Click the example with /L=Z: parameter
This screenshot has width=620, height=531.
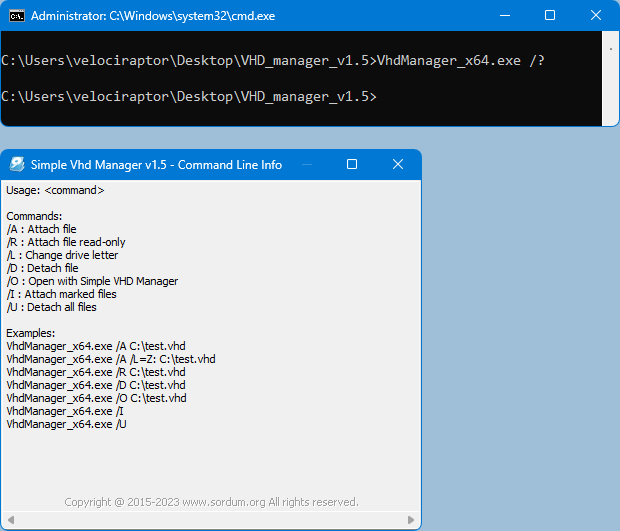click(110, 359)
